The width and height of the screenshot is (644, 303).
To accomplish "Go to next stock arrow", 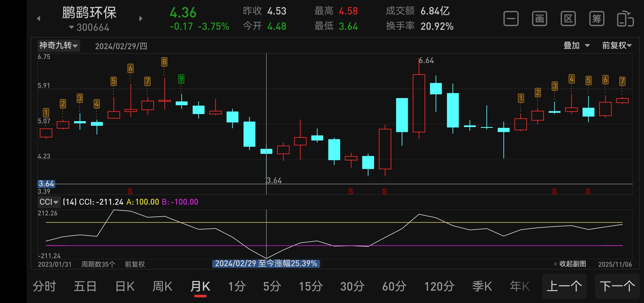I will [141, 19].
